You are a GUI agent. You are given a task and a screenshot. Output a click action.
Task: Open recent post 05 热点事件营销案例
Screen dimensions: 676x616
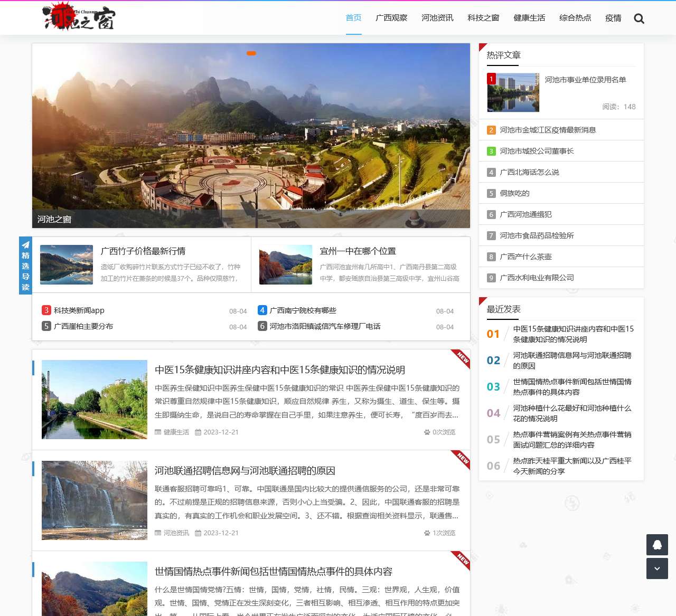point(572,440)
